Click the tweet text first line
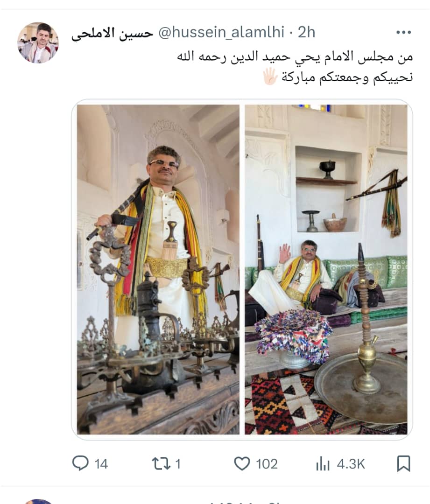430x504 pixels. [x=295, y=57]
